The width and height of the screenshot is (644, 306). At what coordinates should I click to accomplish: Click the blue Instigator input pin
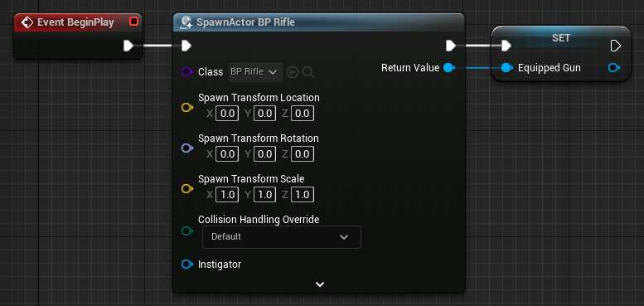click(186, 264)
